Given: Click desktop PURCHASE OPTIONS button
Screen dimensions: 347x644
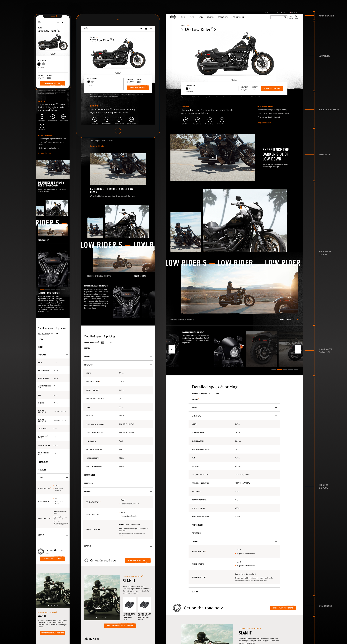Looking at the screenshot, I should click(272, 88).
